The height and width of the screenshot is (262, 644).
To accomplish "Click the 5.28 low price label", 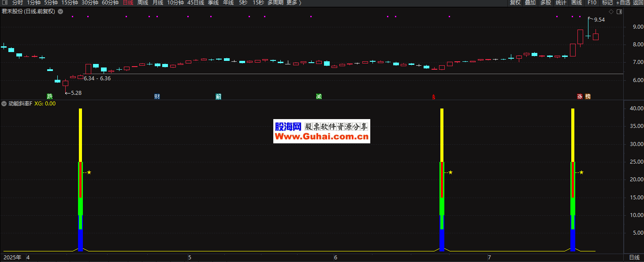I will coord(76,93).
